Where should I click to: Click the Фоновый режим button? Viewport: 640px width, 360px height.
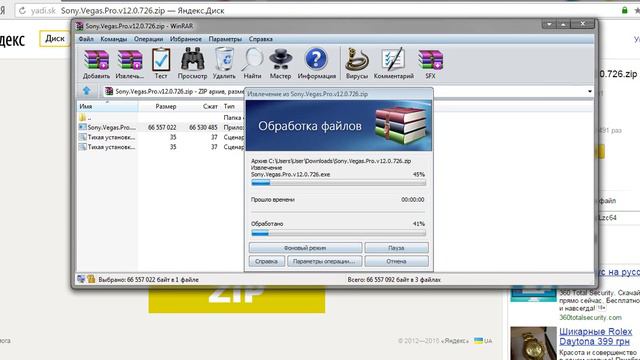305,248
